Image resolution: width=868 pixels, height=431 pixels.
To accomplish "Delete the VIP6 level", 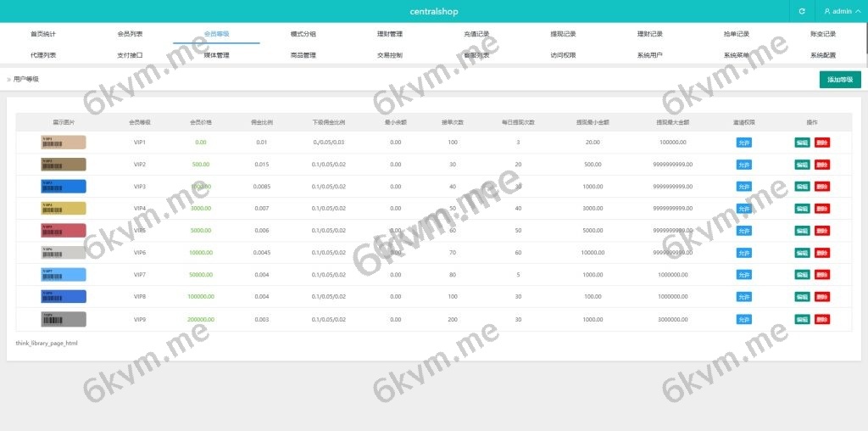I will pos(822,253).
